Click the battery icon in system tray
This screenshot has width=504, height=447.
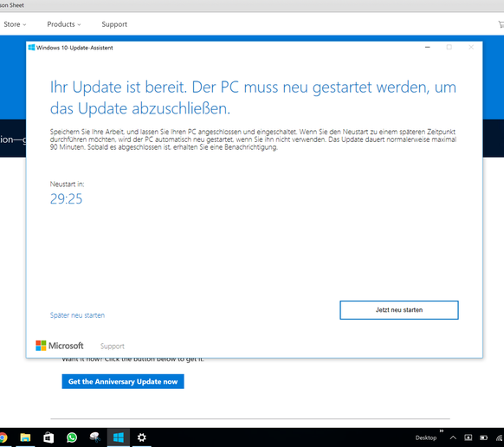tap(483, 437)
